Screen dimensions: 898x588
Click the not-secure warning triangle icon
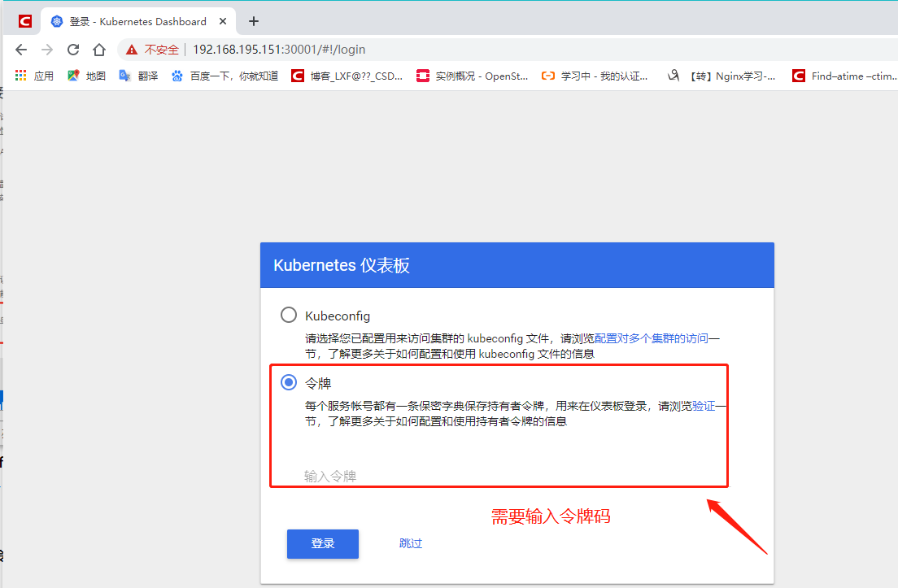tap(132, 50)
